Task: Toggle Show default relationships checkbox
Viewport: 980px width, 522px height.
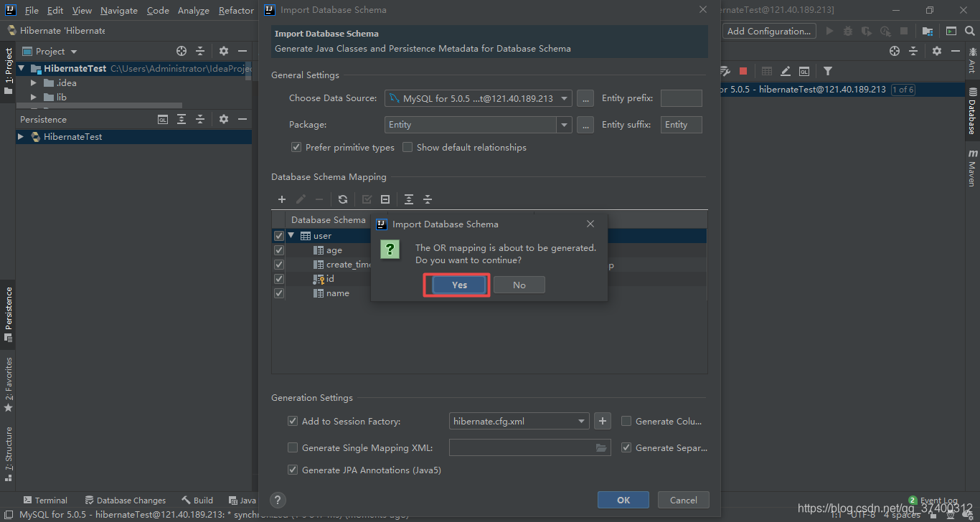Action: pos(407,147)
